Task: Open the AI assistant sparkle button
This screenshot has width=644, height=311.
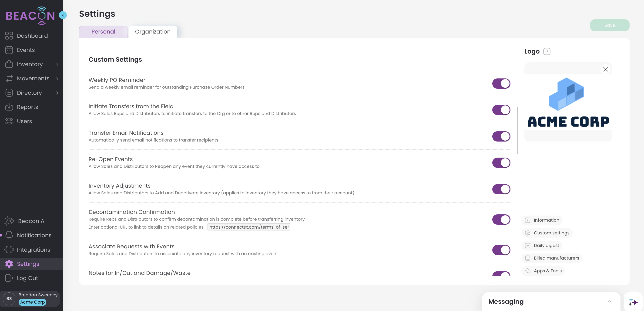Action: click(633, 302)
